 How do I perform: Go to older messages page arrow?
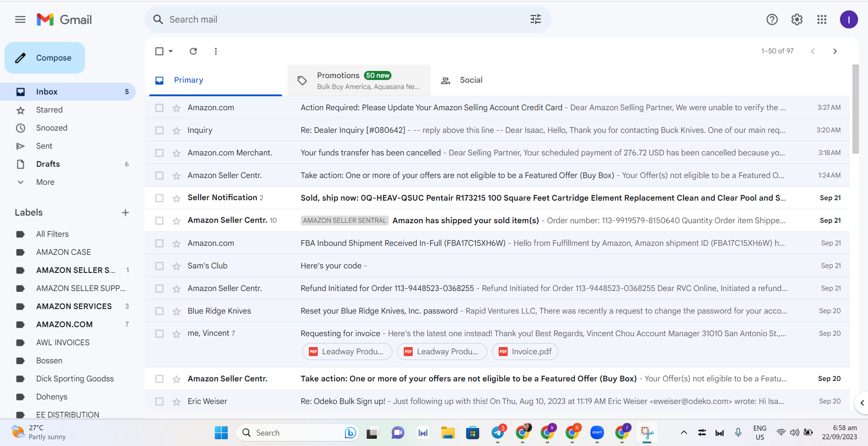point(835,51)
